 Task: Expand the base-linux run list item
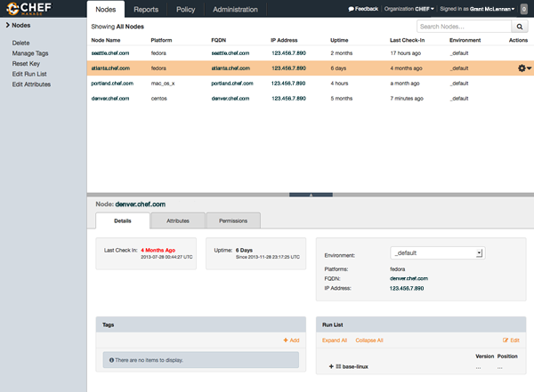[331, 366]
